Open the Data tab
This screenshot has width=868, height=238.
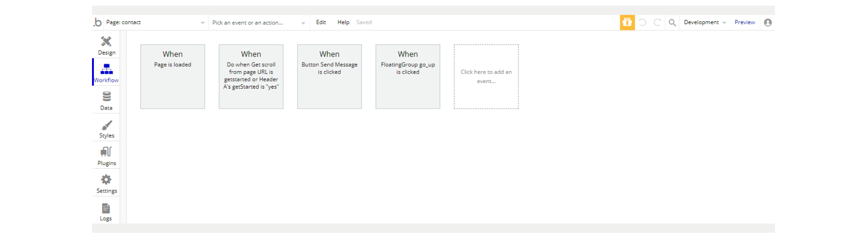pyautogui.click(x=106, y=101)
